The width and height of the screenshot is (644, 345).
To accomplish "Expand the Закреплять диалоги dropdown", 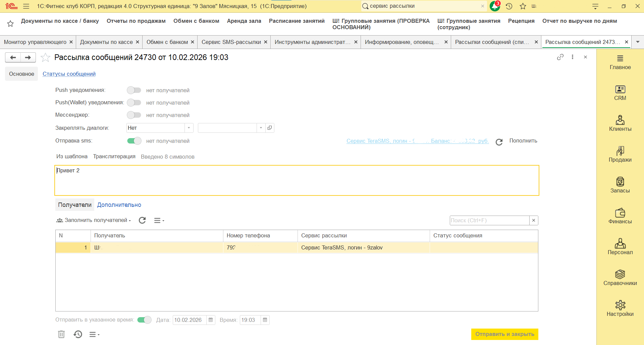I will pyautogui.click(x=189, y=128).
